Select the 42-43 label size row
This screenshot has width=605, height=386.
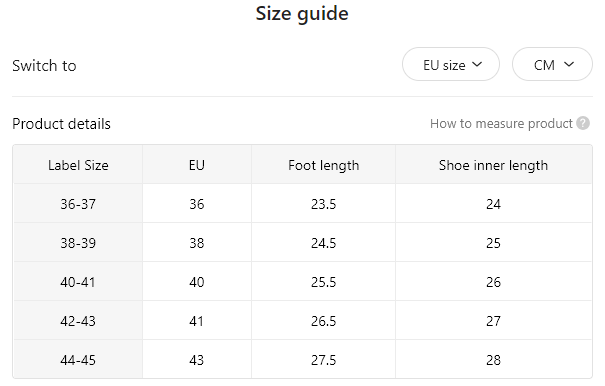(302, 320)
